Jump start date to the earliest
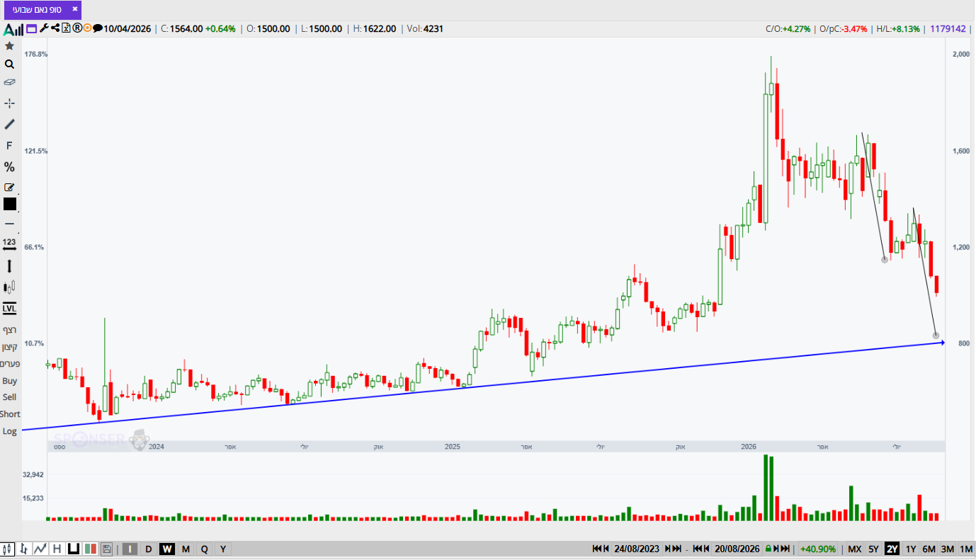 [x=598, y=549]
